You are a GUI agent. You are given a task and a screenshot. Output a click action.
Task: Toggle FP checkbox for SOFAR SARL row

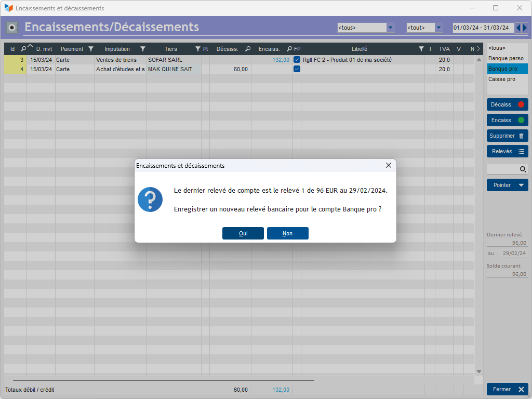[x=297, y=60]
